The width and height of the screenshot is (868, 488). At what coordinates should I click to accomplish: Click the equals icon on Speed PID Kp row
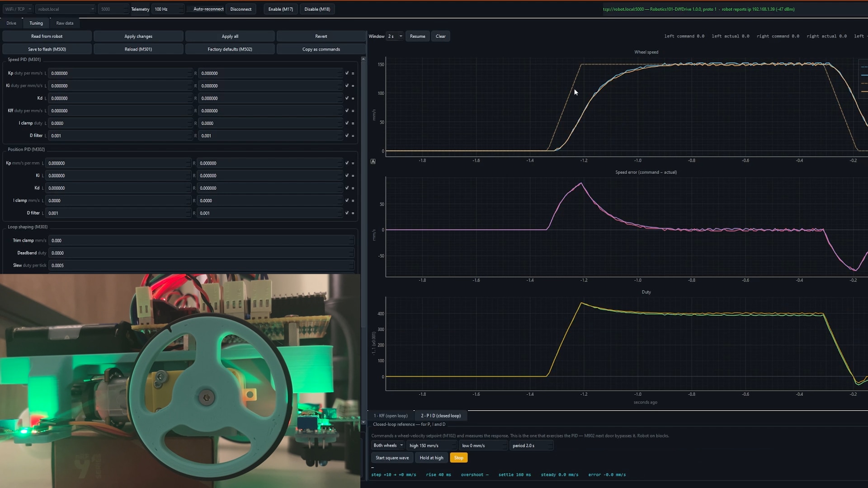[353, 73]
